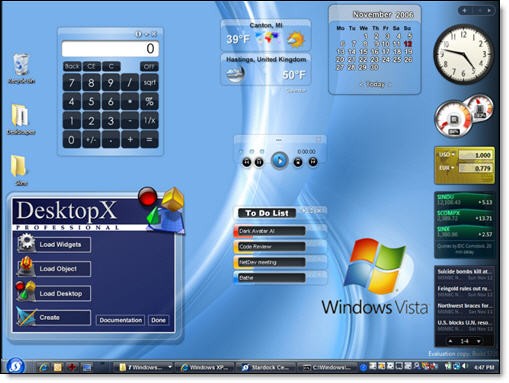Viewport: 509px width, 383px height.
Task: Click the news widget next-page arrow
Action: (x=479, y=341)
